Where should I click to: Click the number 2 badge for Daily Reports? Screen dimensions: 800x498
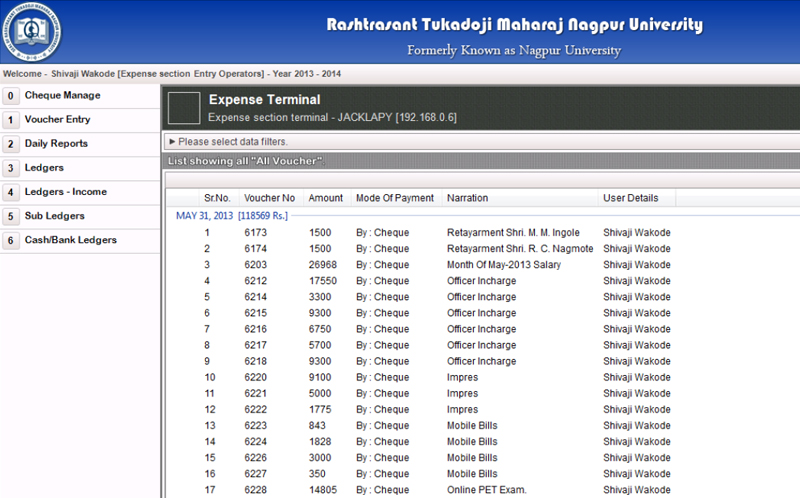point(11,144)
